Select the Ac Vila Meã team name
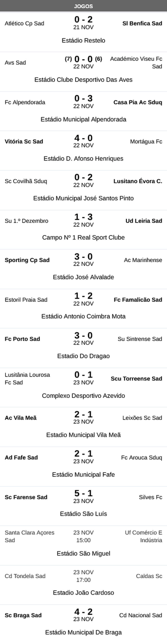This screenshot has width=167, height=644. coord(21,418)
